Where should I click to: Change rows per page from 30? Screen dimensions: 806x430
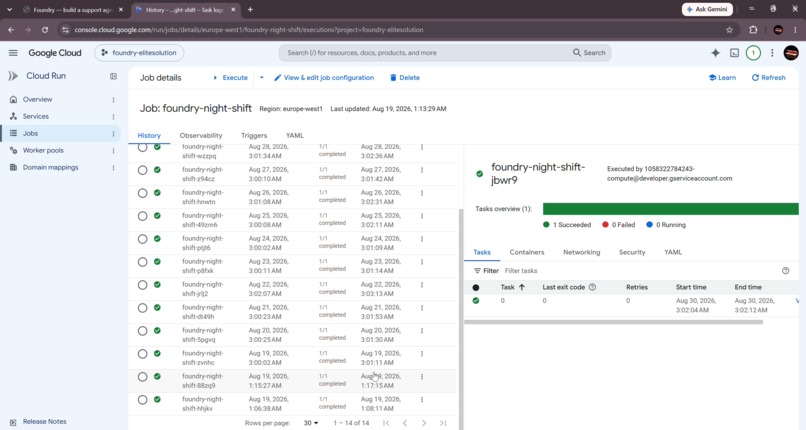[310, 423]
